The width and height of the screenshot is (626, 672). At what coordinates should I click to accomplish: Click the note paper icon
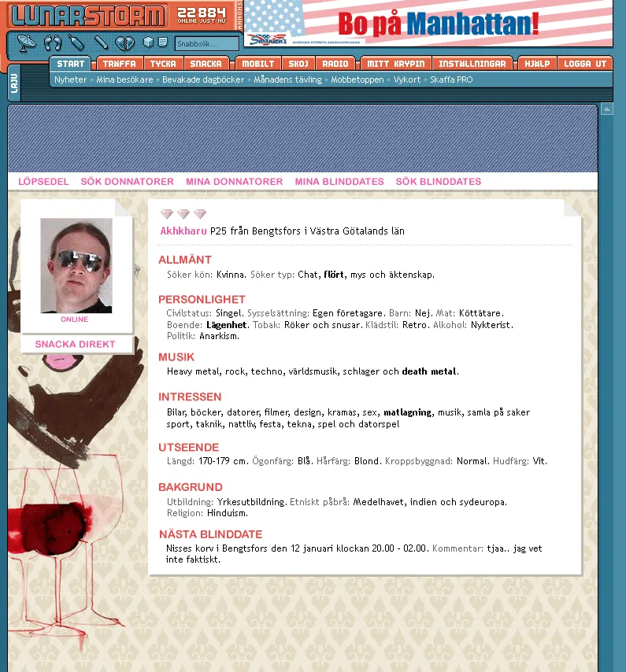163,42
